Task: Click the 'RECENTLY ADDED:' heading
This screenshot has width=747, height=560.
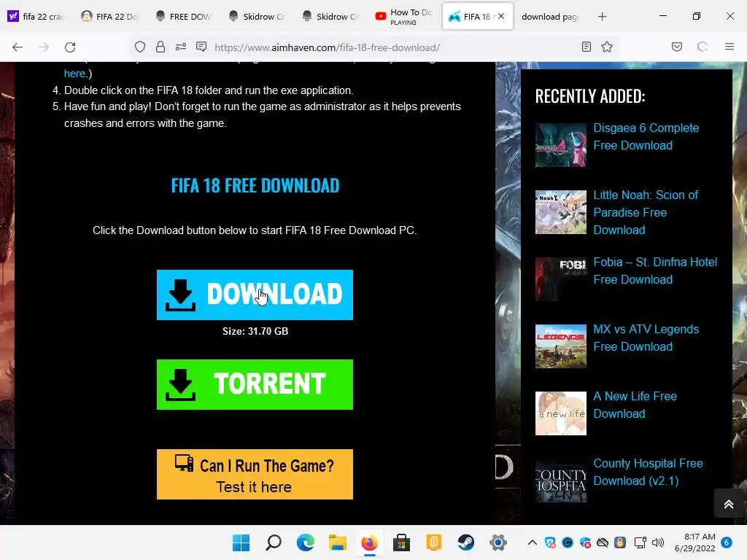Action: point(590,96)
